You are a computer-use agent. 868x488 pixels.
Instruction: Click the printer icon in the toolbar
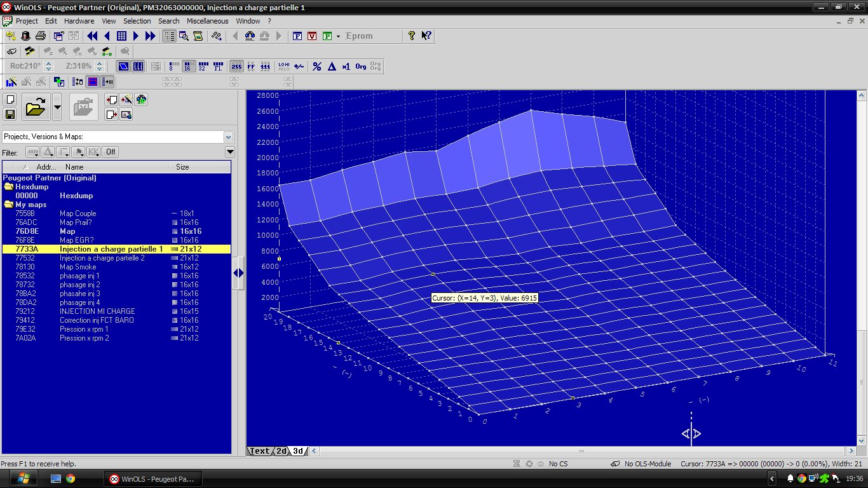pyautogui.click(x=40, y=36)
